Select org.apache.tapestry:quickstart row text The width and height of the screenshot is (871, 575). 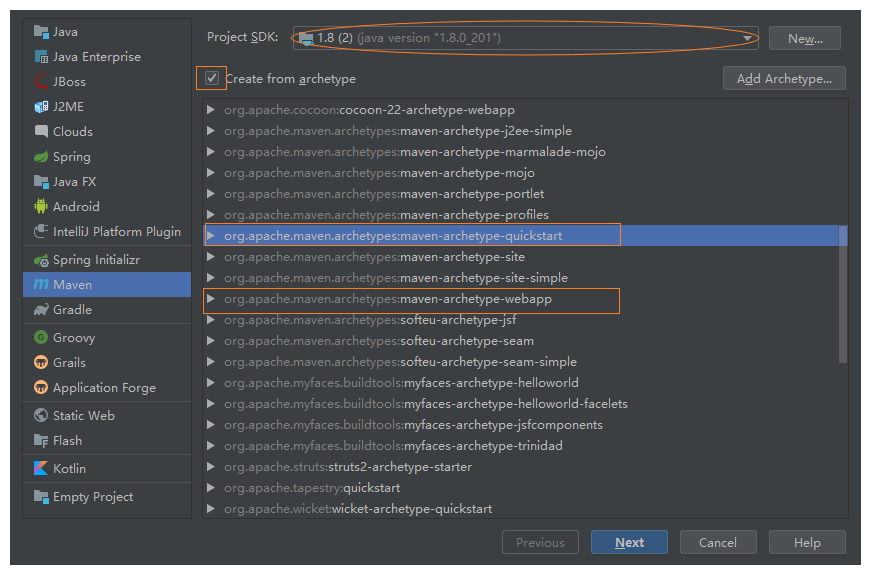coord(312,488)
